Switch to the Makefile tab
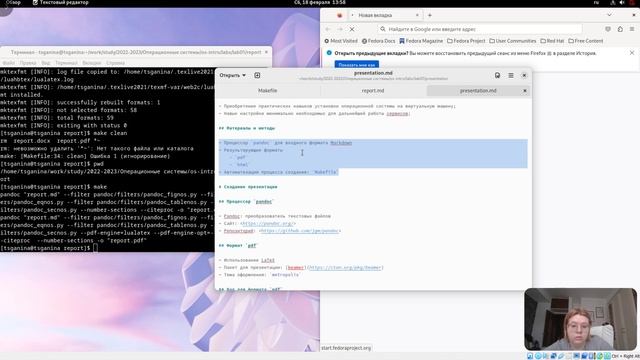This screenshot has height=360, width=640. coord(268,91)
